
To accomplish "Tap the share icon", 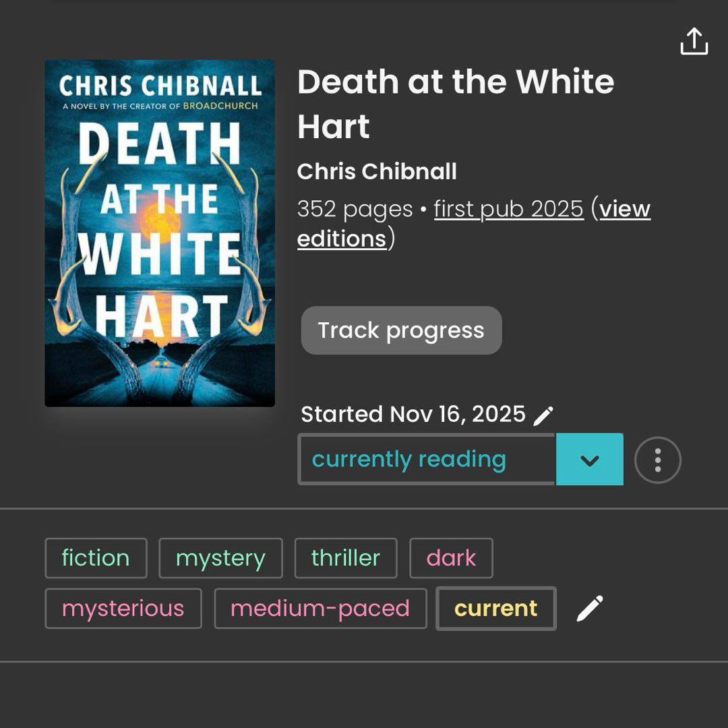I will tap(694, 41).
